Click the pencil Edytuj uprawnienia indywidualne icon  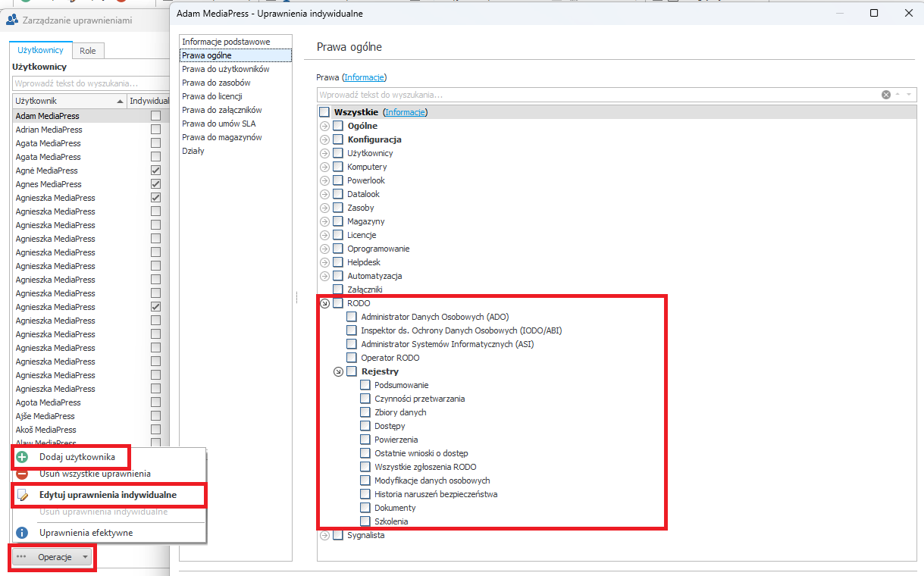22,495
